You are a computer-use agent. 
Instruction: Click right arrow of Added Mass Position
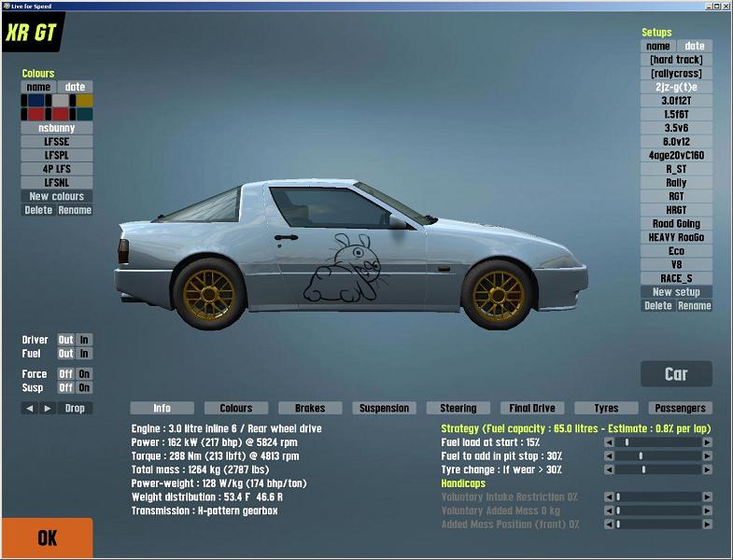pyautogui.click(x=707, y=525)
